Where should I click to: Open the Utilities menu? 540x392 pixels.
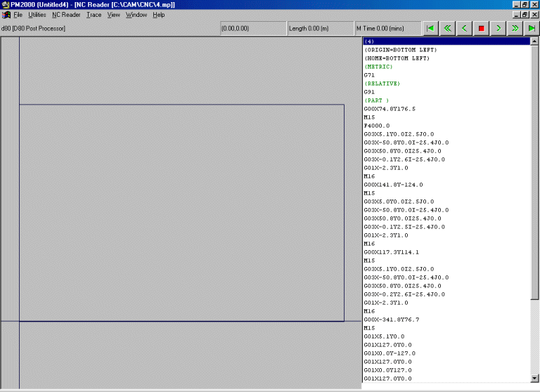pyautogui.click(x=37, y=15)
